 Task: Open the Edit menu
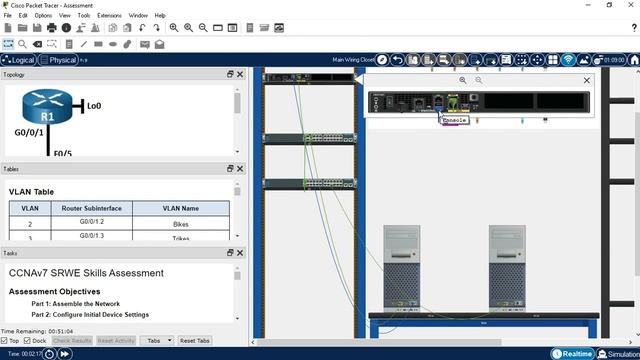point(23,15)
